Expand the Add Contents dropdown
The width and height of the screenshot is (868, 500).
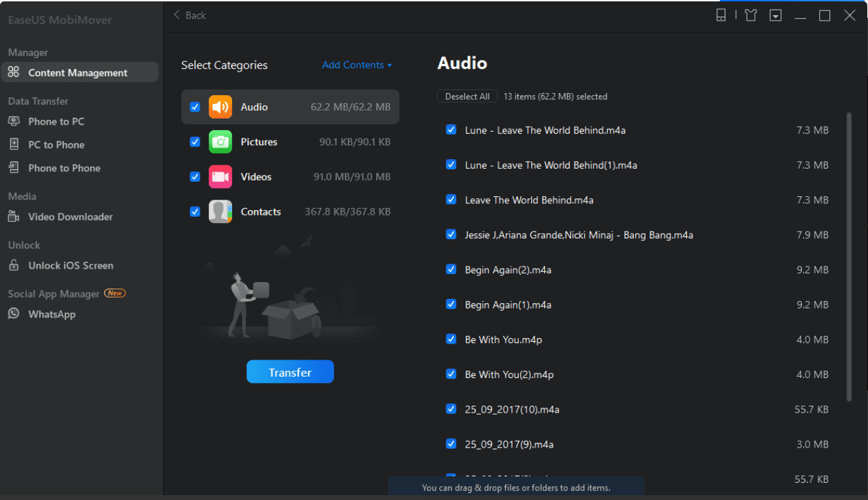(357, 65)
